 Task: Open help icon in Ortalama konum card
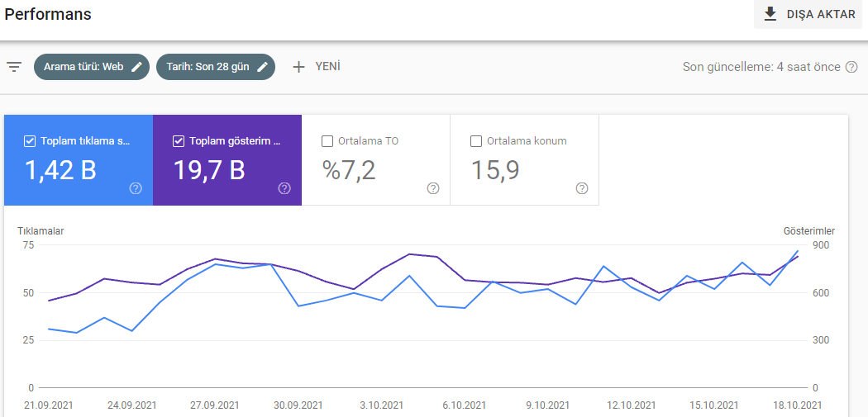click(x=581, y=188)
